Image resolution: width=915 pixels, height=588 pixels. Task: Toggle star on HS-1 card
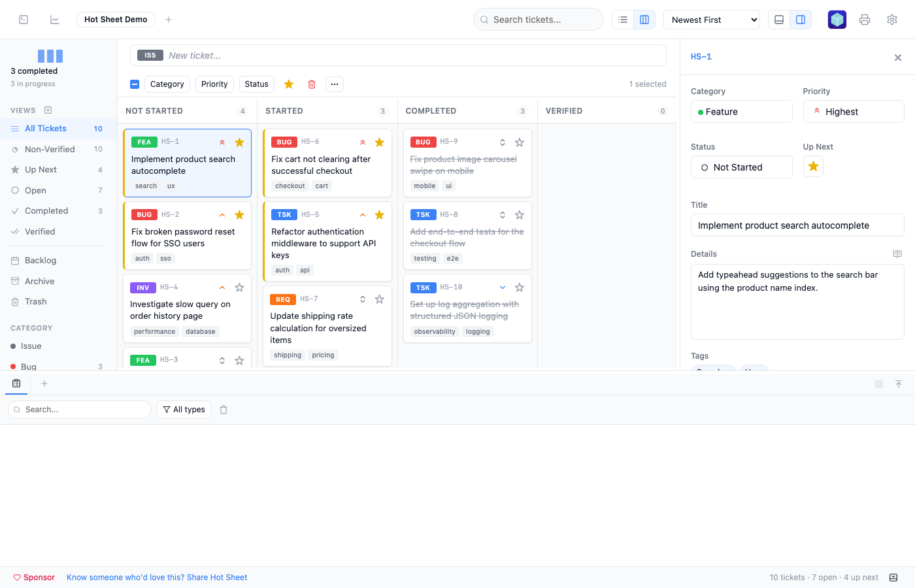239,142
